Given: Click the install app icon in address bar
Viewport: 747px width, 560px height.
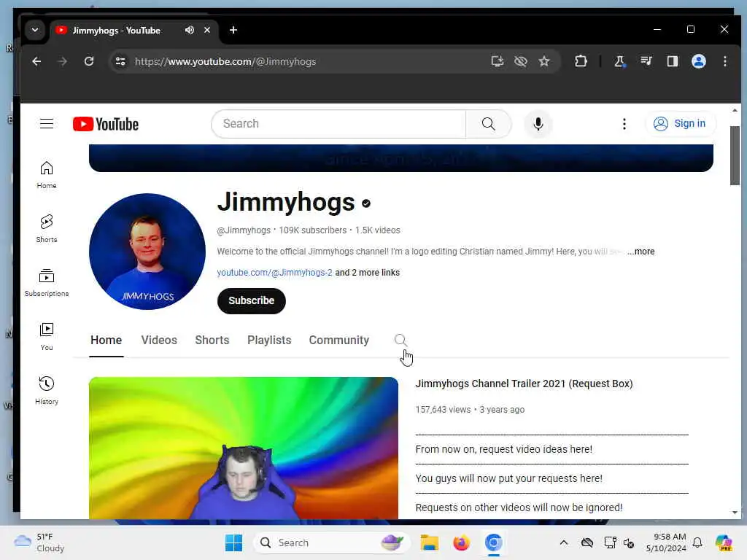Looking at the screenshot, I should coord(498,61).
